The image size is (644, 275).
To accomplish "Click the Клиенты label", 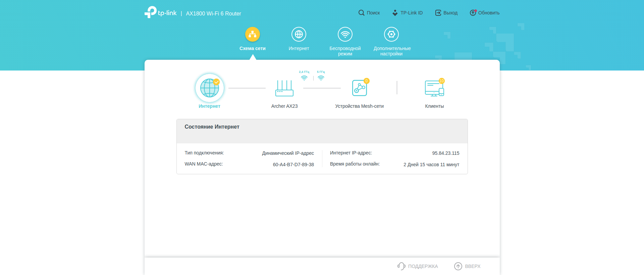I will point(434,106).
